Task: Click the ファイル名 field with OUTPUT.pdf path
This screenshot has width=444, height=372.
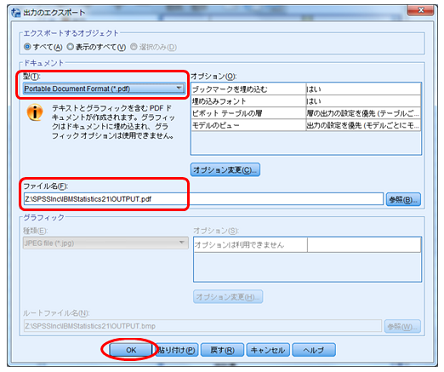Action: [x=203, y=199]
